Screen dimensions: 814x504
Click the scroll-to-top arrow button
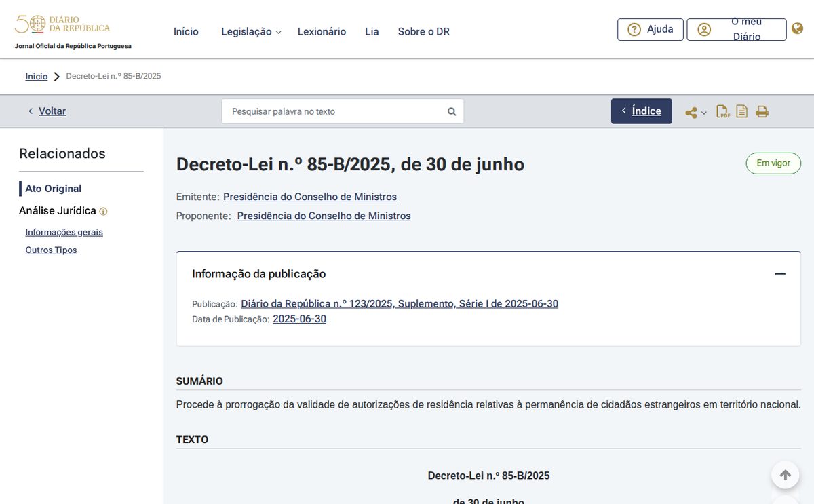click(785, 475)
